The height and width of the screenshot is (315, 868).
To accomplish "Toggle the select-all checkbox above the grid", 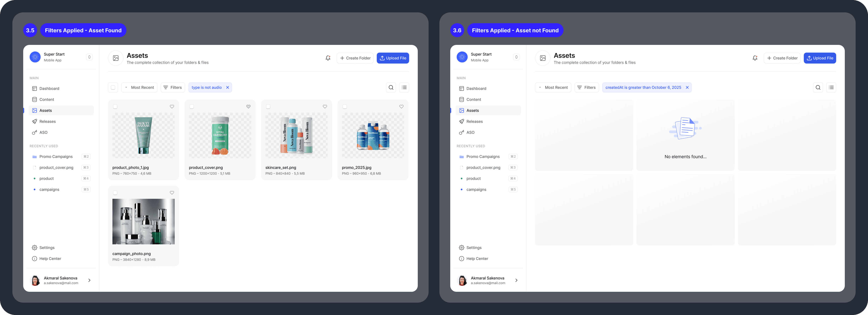I will click(113, 87).
